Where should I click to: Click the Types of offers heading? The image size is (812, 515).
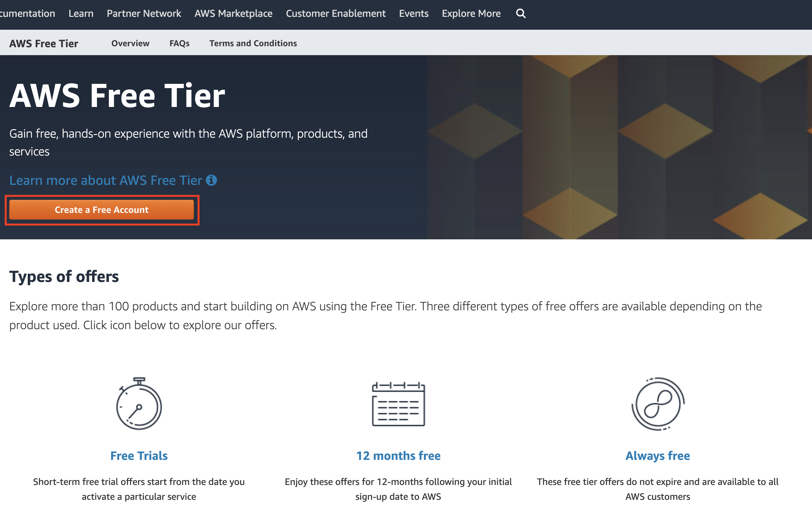(64, 276)
